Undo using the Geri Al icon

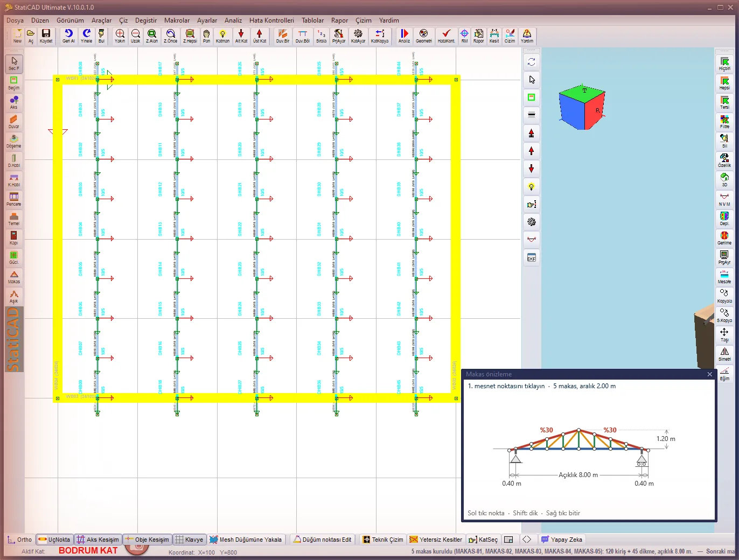[68, 36]
